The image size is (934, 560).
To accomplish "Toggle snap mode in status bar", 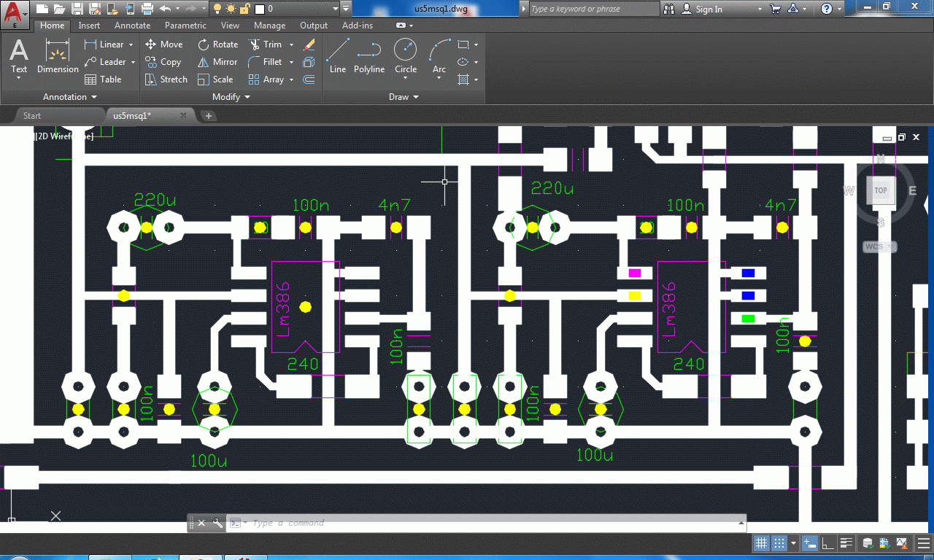I will coord(779,543).
